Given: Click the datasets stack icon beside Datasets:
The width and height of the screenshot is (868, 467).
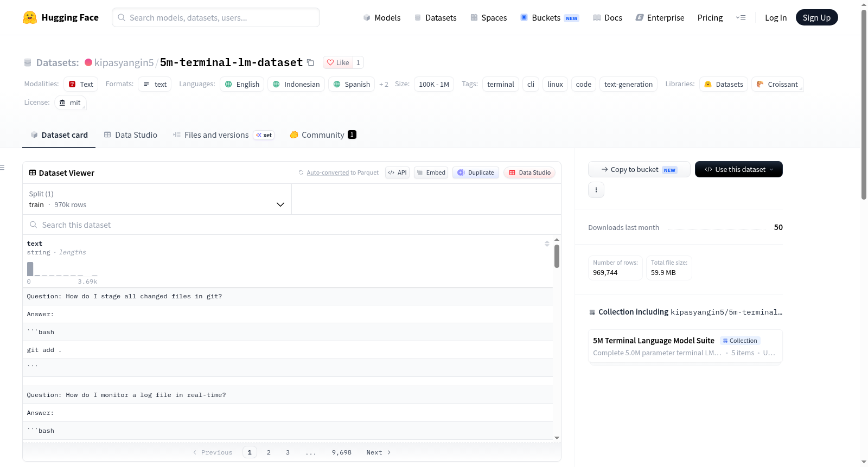Looking at the screenshot, I should click(28, 62).
